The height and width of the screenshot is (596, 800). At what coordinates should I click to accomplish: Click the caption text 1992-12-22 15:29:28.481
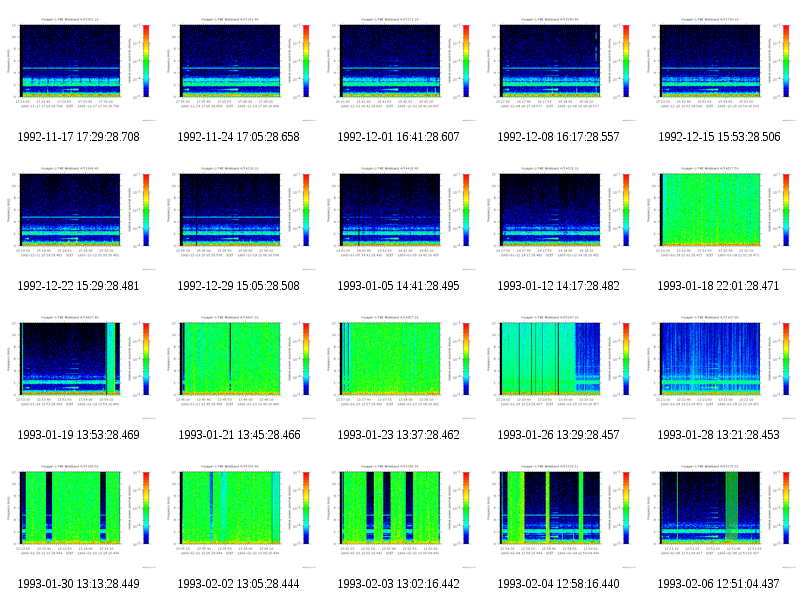point(79,286)
